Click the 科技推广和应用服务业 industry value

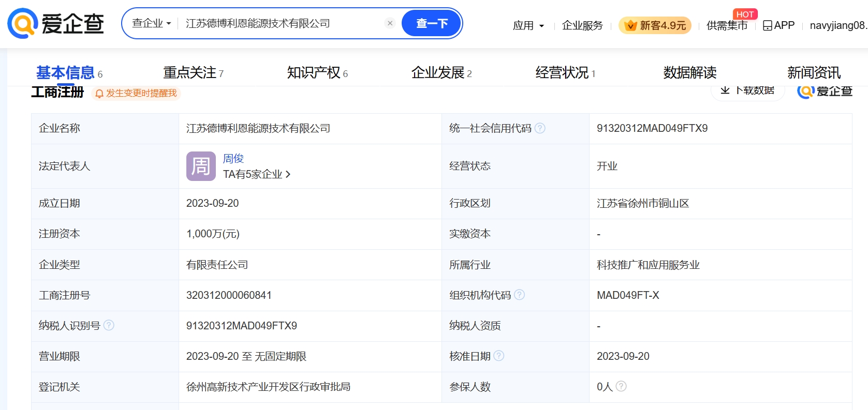click(x=648, y=265)
